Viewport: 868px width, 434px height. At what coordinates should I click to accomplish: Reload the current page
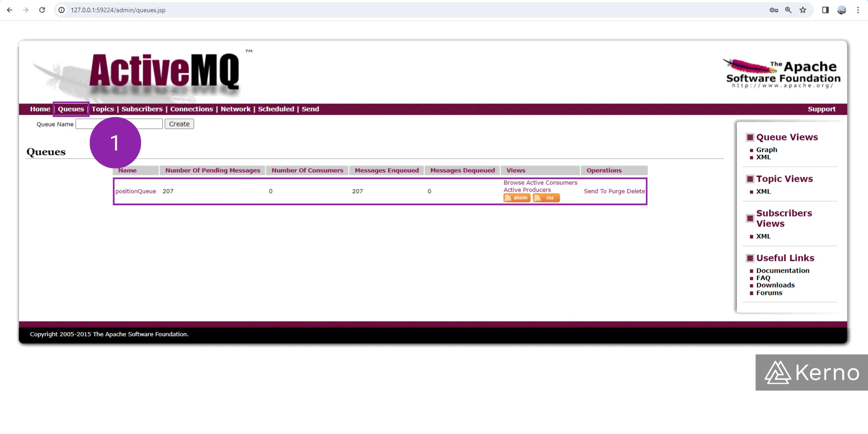click(42, 10)
